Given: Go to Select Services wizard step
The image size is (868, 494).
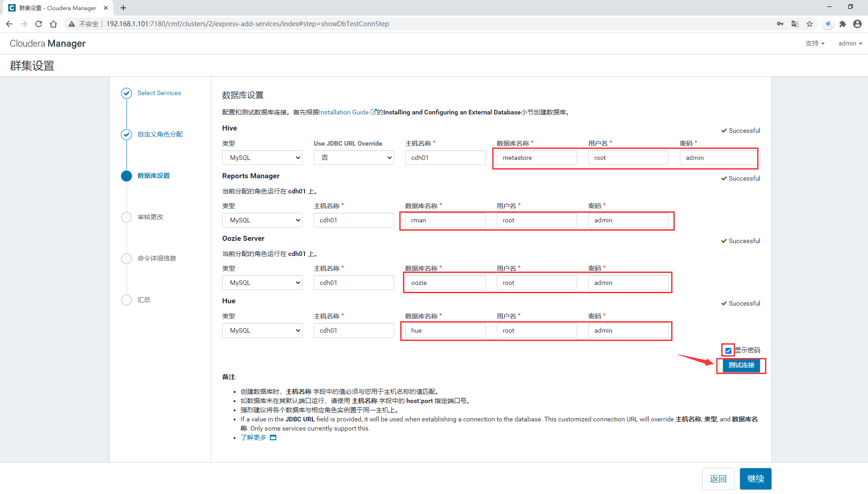Looking at the screenshot, I should point(159,93).
